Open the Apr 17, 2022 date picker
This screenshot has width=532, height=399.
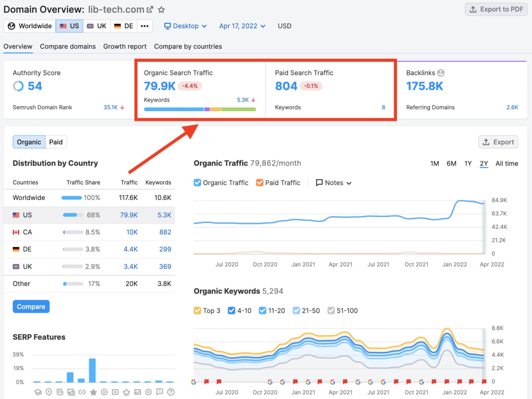[242, 26]
